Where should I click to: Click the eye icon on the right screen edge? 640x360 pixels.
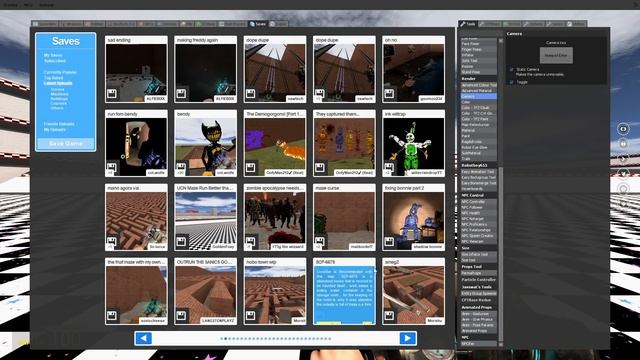coord(623,129)
